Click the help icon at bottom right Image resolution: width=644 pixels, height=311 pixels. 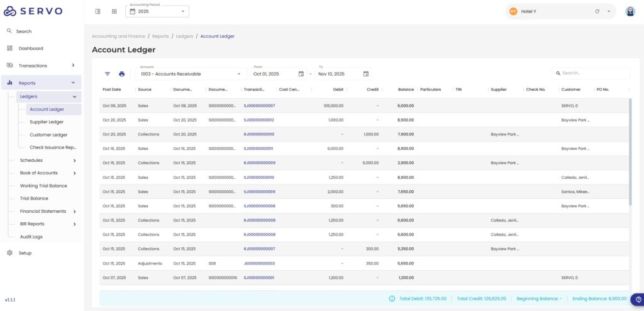click(637, 300)
